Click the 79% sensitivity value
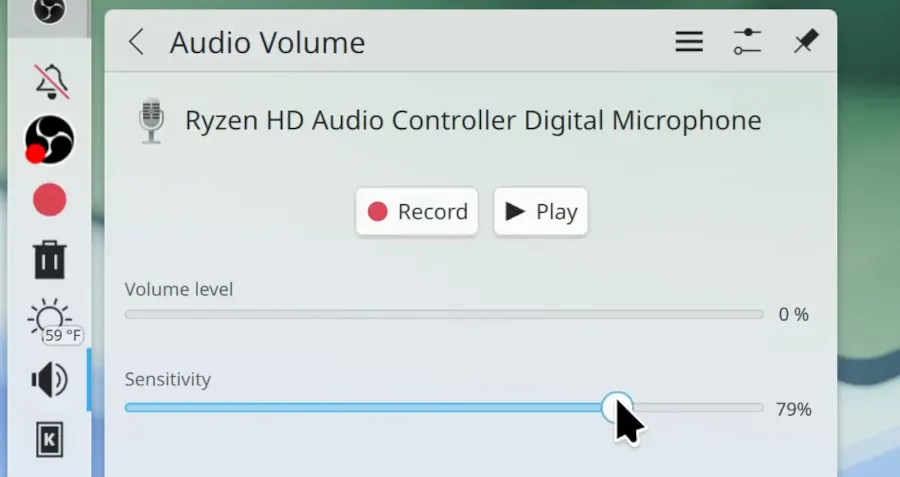The image size is (900, 477). pos(793,409)
